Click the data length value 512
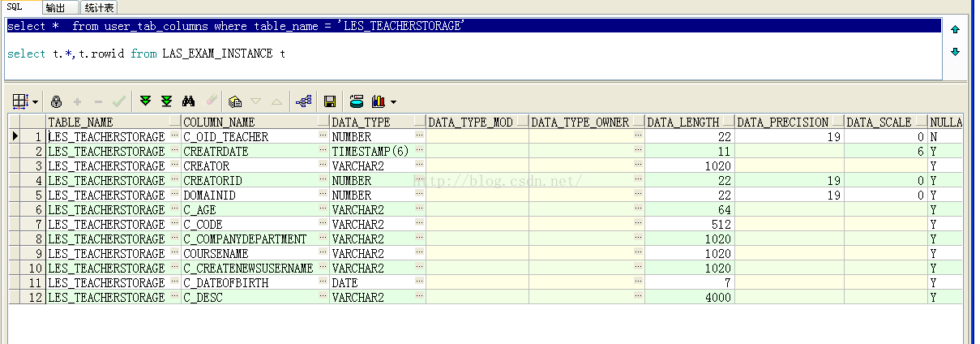Viewport: 980px width, 344px height. point(690,224)
